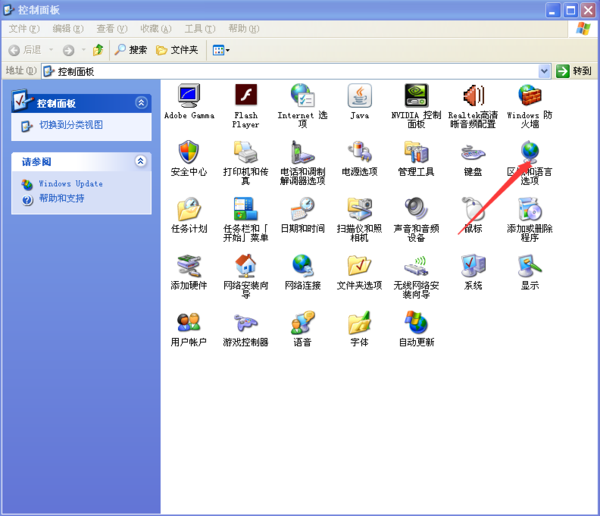The image size is (600, 516).
Task: Open the 显示 display icon
Action: coord(530,266)
